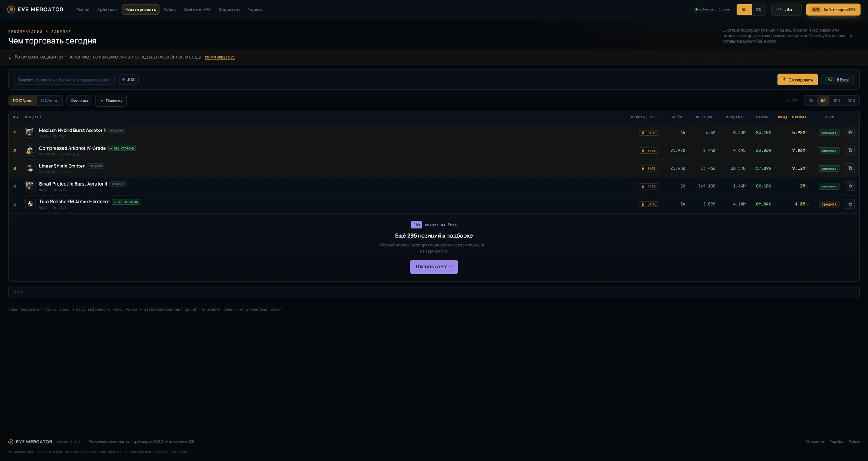Follow the Войти через EVE link in the notice bar
This screenshot has width=868, height=461.
coord(220,57)
